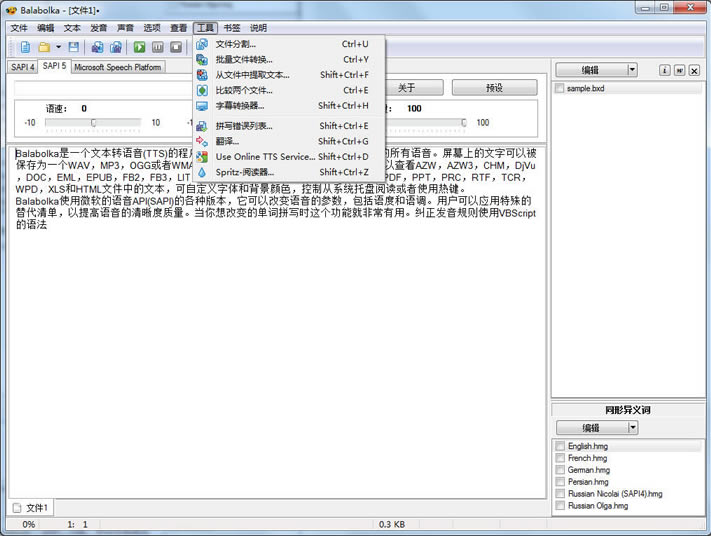Click the 语速 speed slider handle

point(93,123)
